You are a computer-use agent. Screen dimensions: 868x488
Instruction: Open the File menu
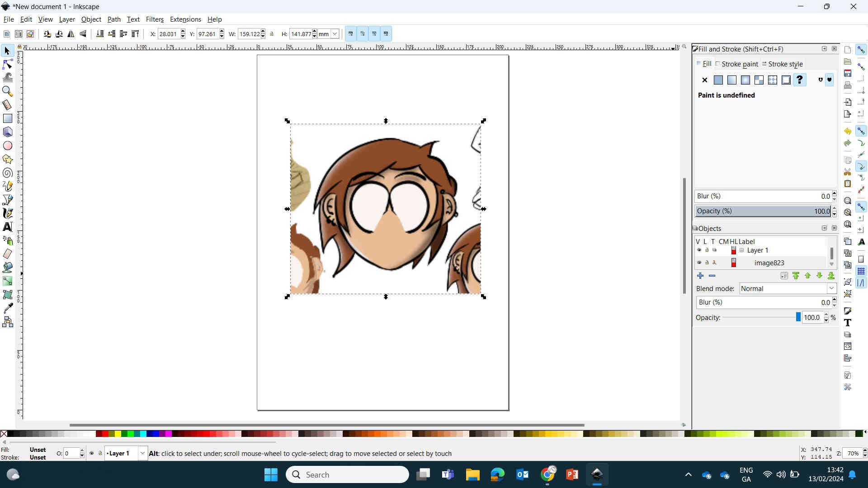[9, 19]
